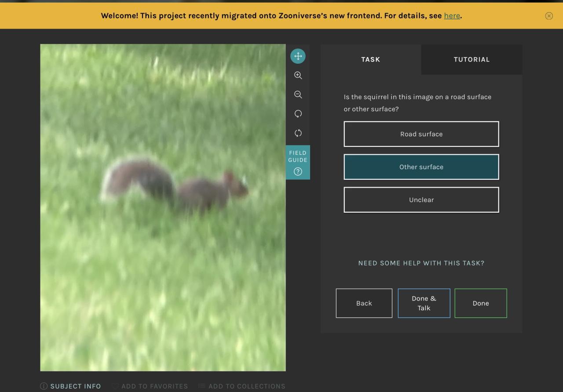This screenshot has height=392, width=563.
Task: Choose the Other surface answer
Action: (x=421, y=167)
